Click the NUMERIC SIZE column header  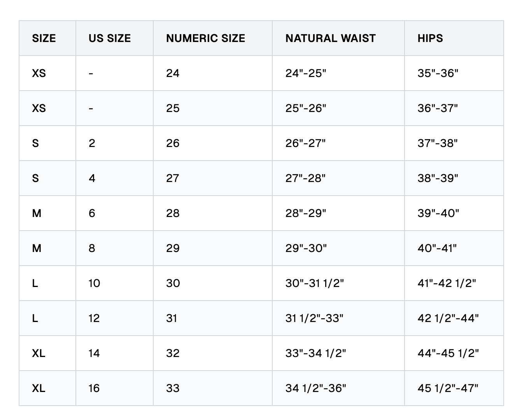205,38
